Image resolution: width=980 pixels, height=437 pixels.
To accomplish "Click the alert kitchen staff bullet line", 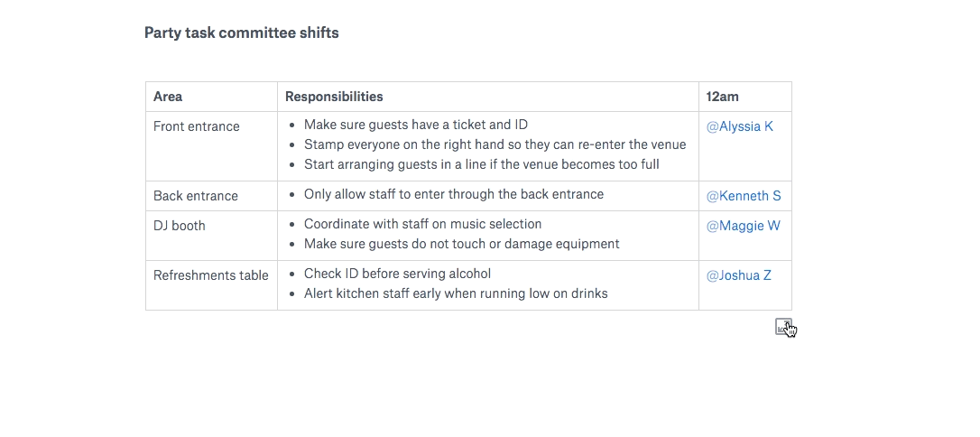I will 455,293.
